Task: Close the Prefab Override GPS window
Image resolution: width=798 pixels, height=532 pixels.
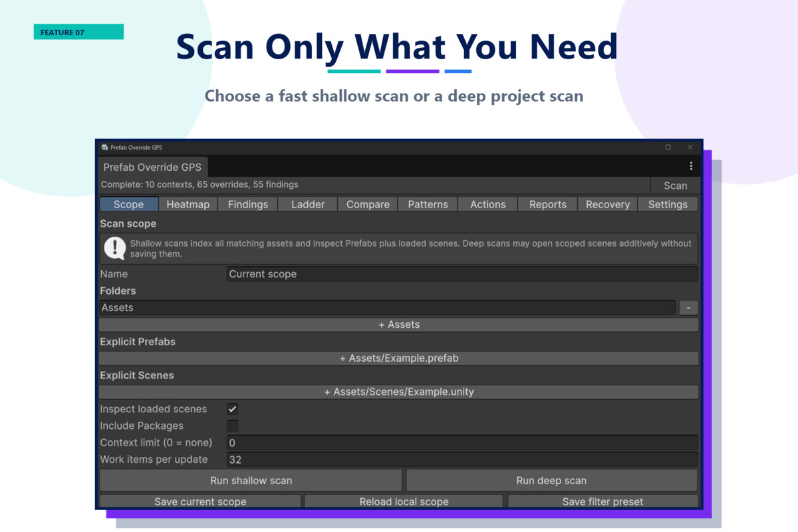Action: (690, 147)
